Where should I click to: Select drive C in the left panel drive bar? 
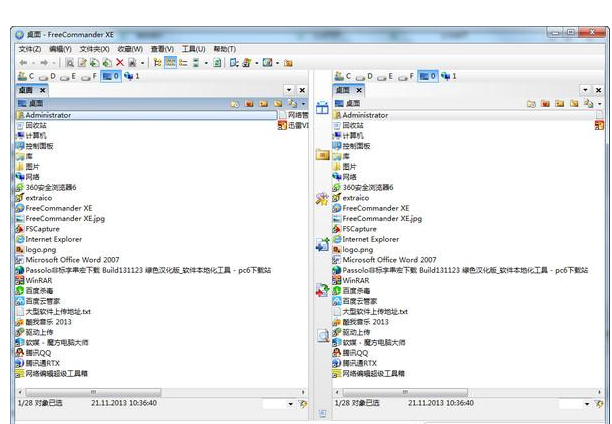click(26, 76)
